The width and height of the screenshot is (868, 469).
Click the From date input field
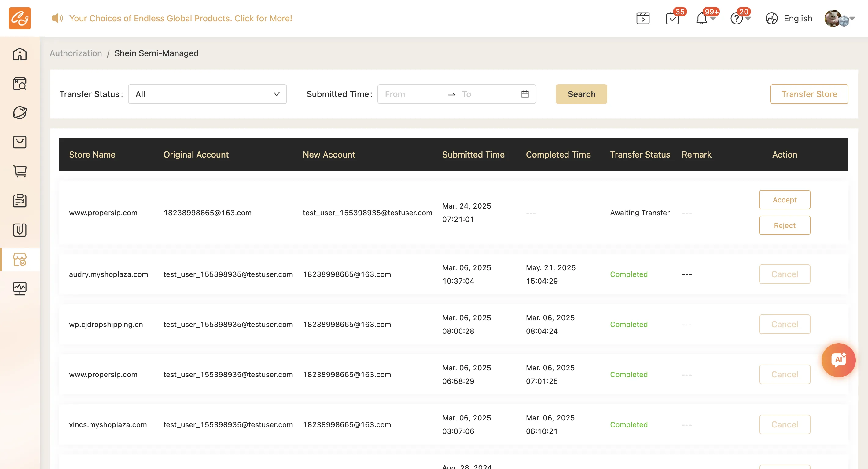click(x=413, y=94)
